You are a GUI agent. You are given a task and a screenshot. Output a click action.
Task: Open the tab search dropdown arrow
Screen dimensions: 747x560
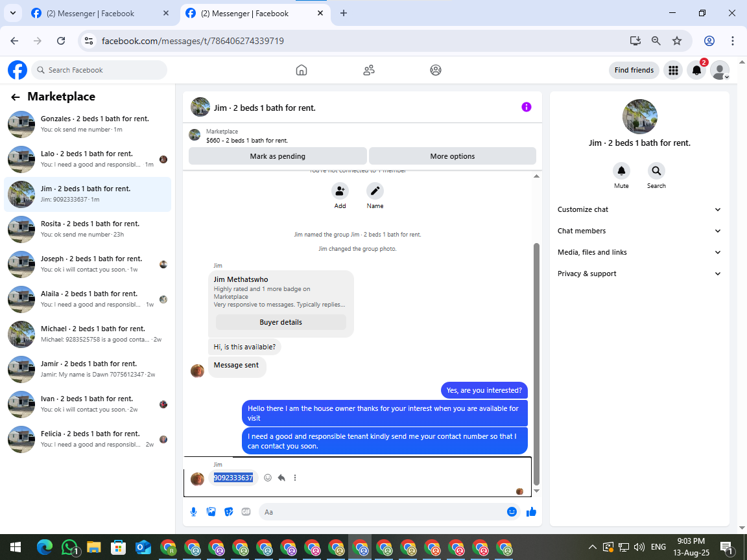coord(13,14)
